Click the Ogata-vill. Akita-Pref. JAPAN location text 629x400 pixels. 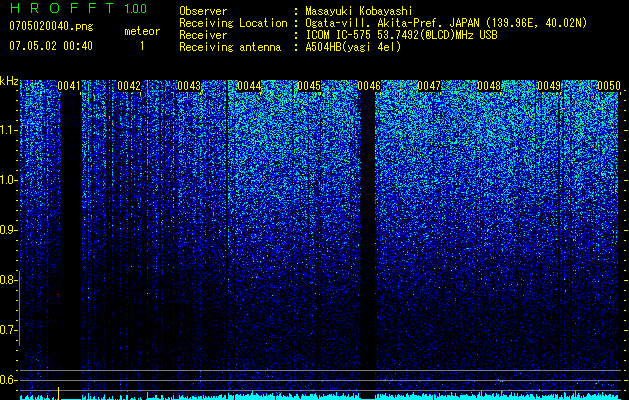(x=446, y=23)
